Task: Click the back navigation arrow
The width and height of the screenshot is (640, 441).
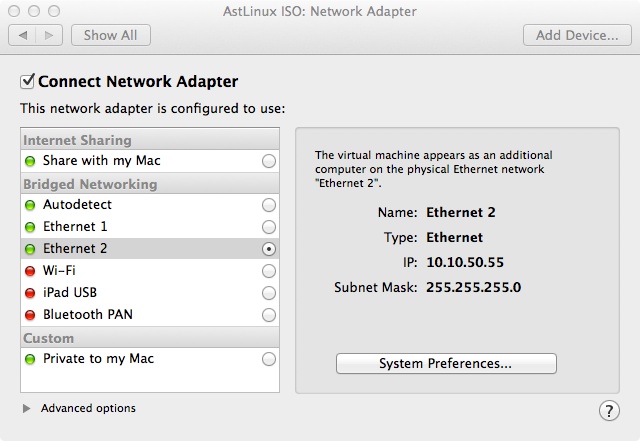Action: (x=22, y=36)
